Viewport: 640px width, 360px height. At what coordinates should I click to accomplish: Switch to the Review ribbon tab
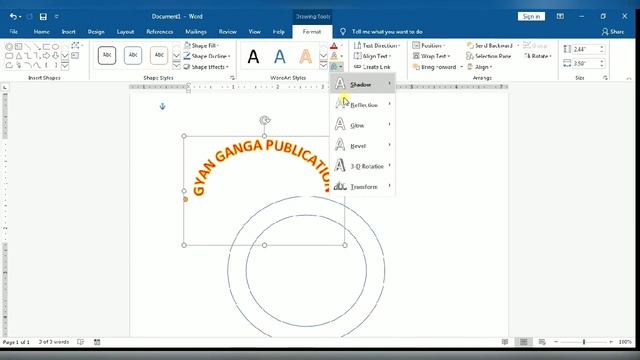[228, 31]
